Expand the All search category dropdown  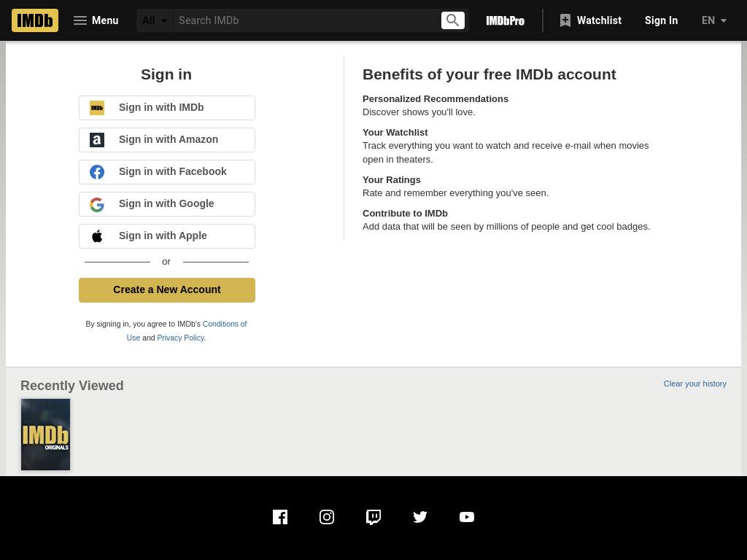click(155, 20)
